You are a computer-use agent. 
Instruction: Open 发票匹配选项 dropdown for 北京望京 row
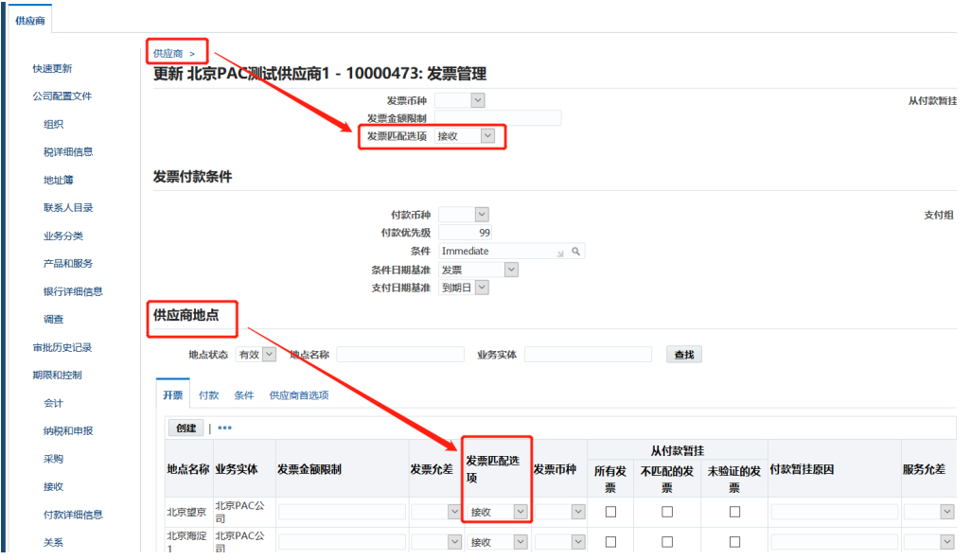coord(498,512)
